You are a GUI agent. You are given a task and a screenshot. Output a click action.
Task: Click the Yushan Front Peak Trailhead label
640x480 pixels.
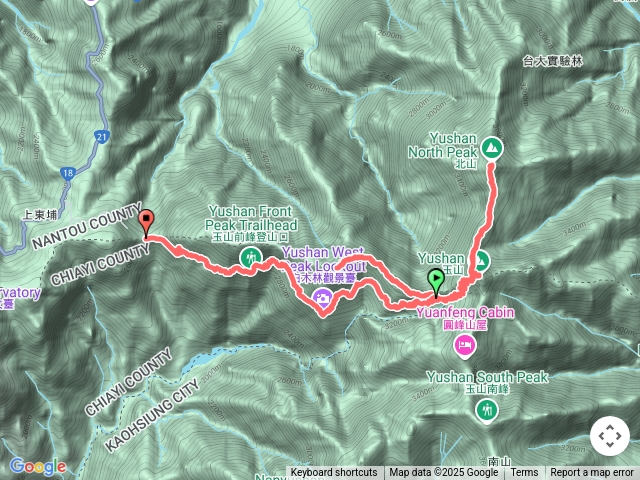pyautogui.click(x=251, y=218)
